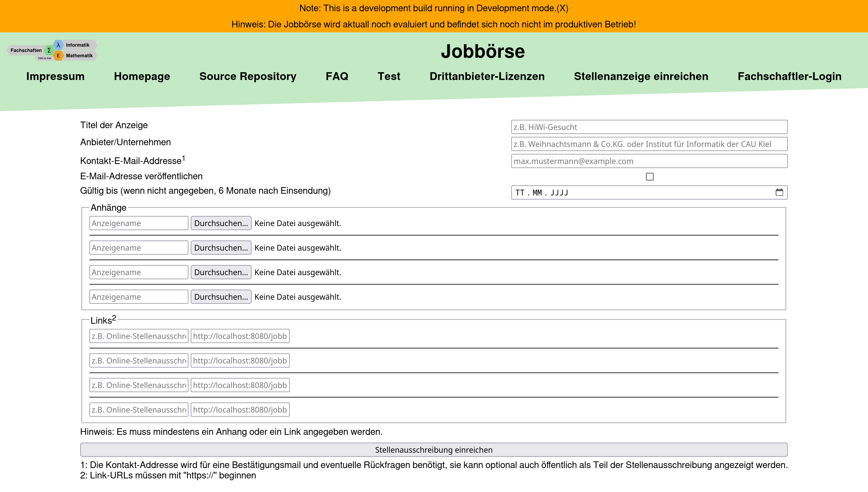
Task: Navigate to Drittanbieter-Lizenzen
Action: pyautogui.click(x=487, y=76)
